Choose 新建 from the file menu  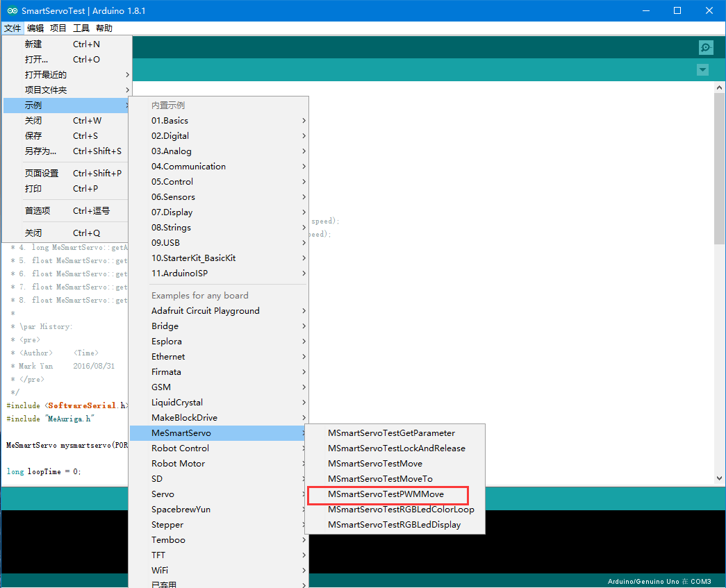click(66, 44)
